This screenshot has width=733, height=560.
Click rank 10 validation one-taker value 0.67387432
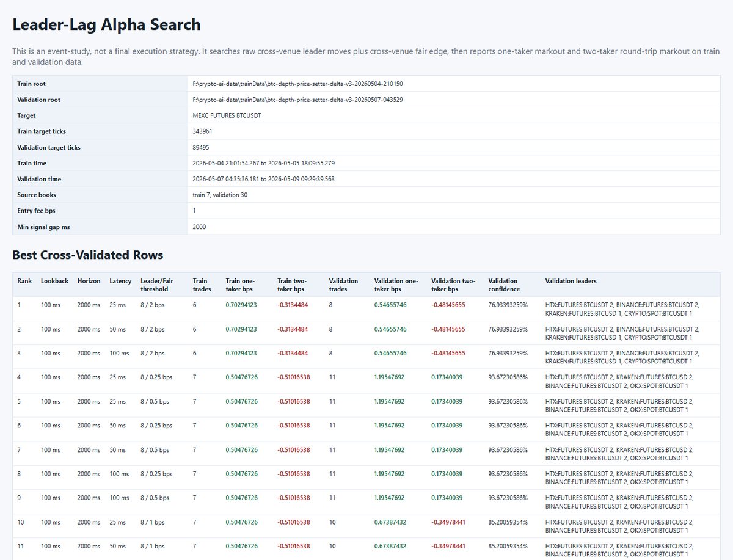pyautogui.click(x=389, y=522)
